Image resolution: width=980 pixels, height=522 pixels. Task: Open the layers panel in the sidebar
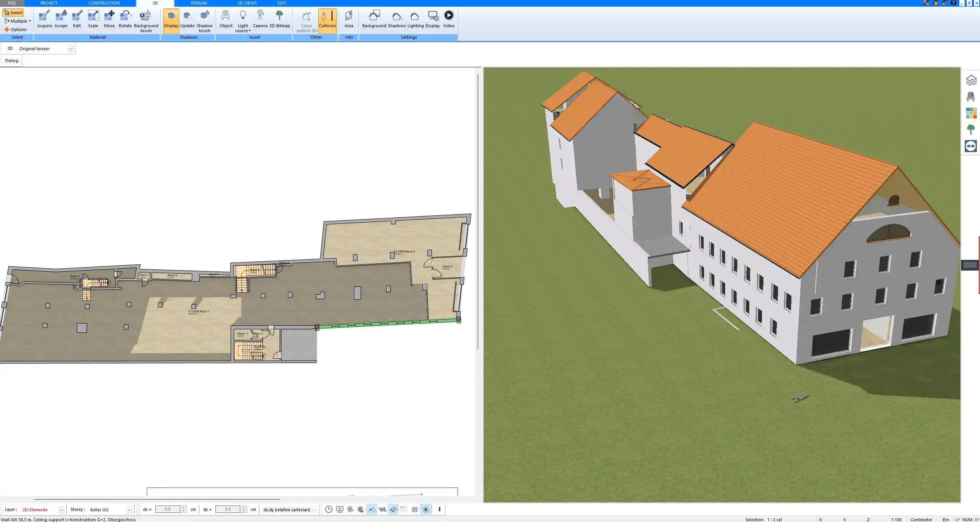click(x=970, y=80)
